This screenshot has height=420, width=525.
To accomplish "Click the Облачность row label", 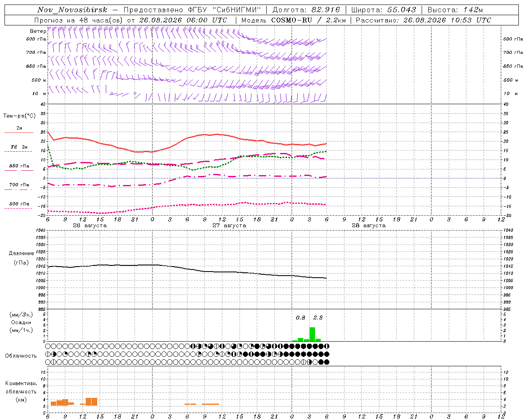I will [21, 356].
